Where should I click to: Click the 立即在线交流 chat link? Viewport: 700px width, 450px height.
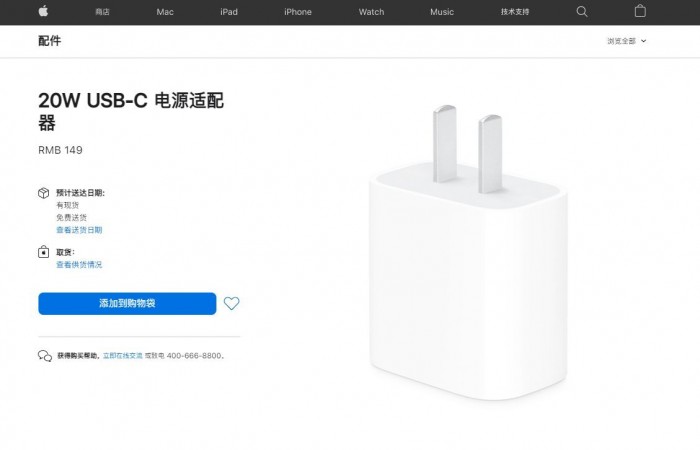click(123, 356)
